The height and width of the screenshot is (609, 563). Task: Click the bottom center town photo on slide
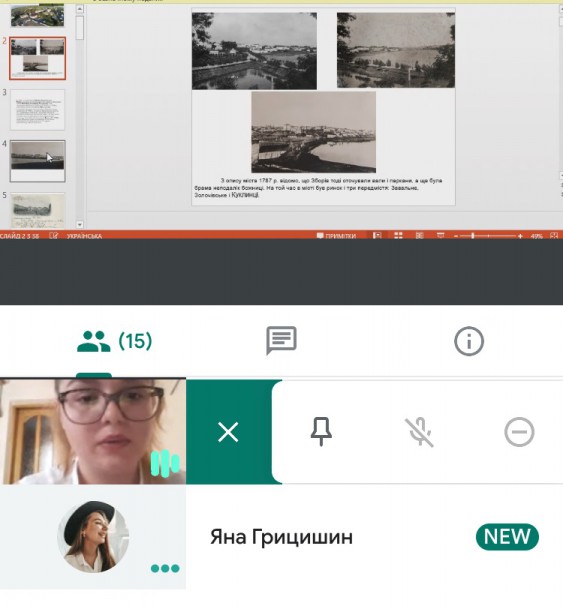click(313, 132)
